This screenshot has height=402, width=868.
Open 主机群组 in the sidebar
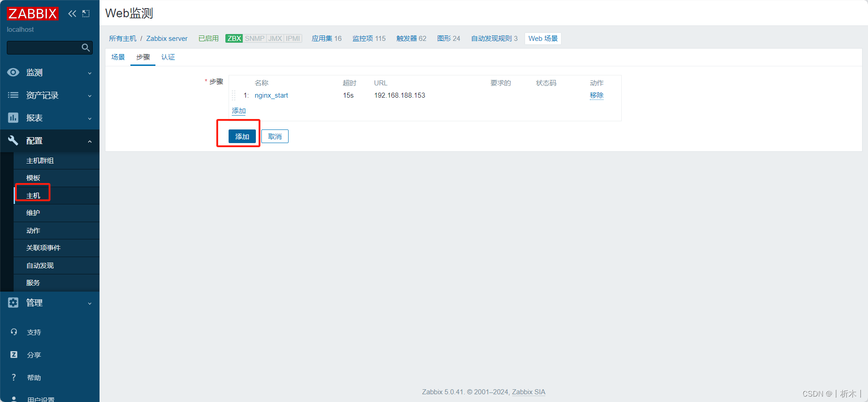(x=56, y=161)
